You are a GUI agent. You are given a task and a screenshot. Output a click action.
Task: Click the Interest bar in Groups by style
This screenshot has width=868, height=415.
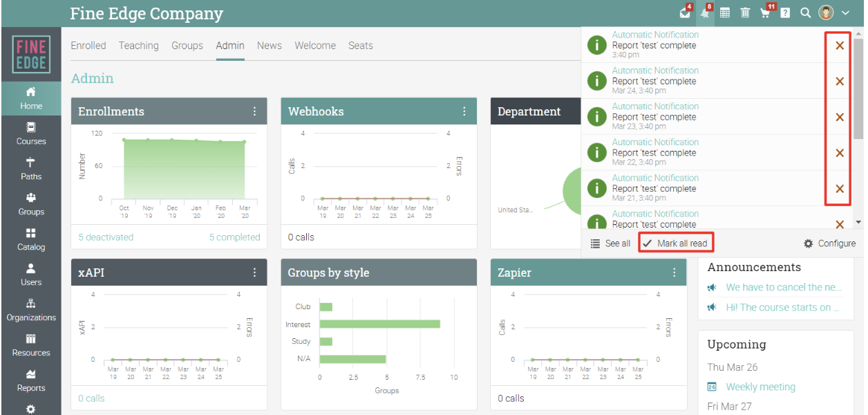pyautogui.click(x=379, y=324)
